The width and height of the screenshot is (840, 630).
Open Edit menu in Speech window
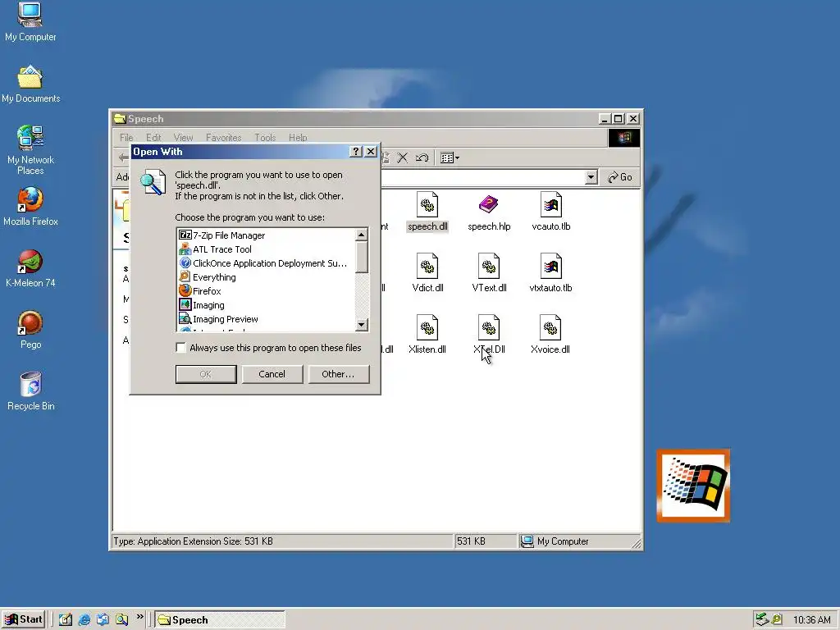coord(153,138)
